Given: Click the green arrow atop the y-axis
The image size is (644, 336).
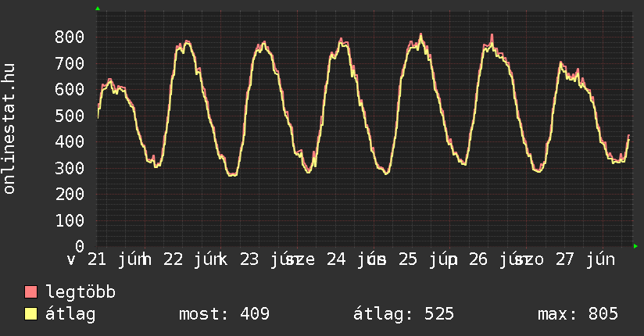Looking at the screenshot, I should tap(98, 9).
